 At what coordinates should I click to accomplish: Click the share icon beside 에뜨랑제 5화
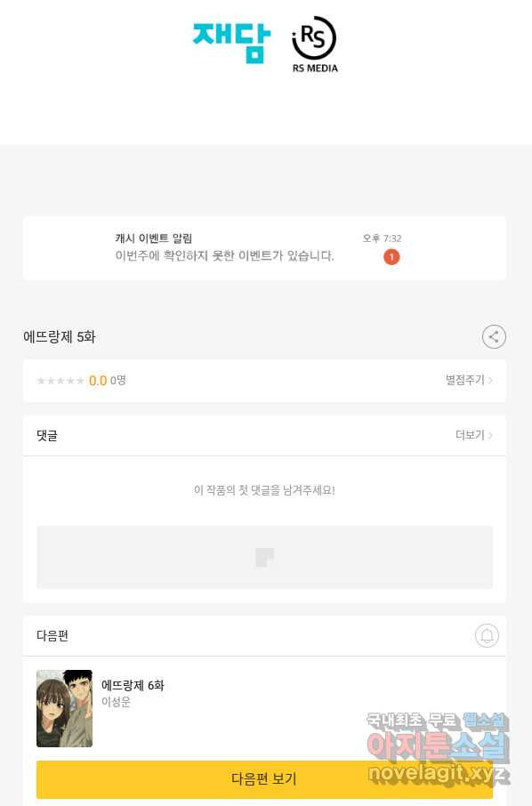[x=494, y=337]
